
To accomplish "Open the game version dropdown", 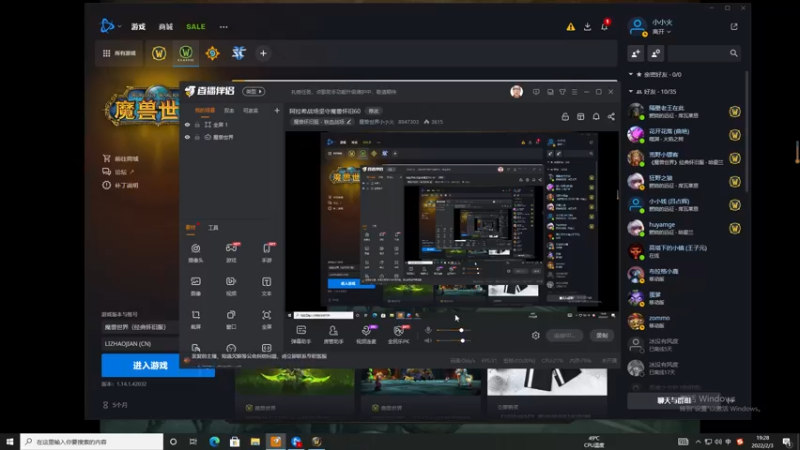I will [x=140, y=327].
